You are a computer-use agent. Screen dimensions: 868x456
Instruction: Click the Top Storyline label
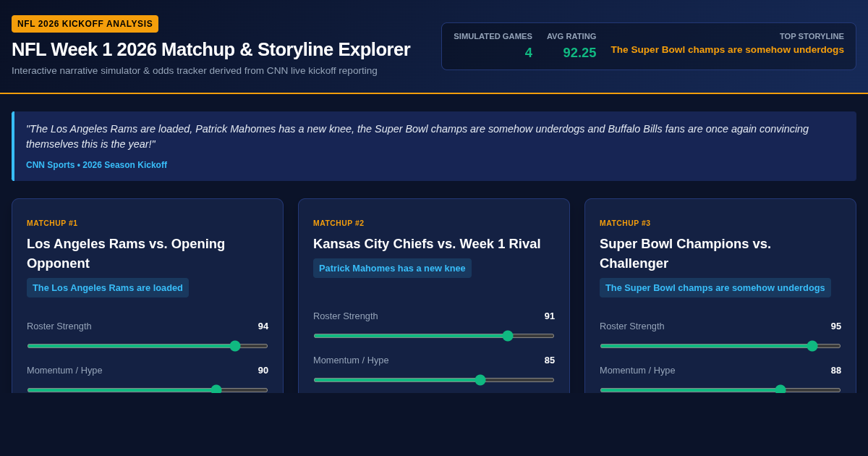pos(812,36)
